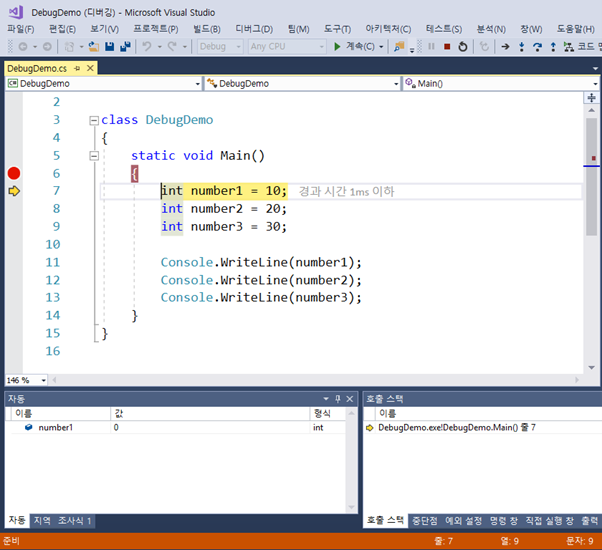Select the number1 variable row in Autos
This screenshot has width=602, height=550.
(55, 427)
